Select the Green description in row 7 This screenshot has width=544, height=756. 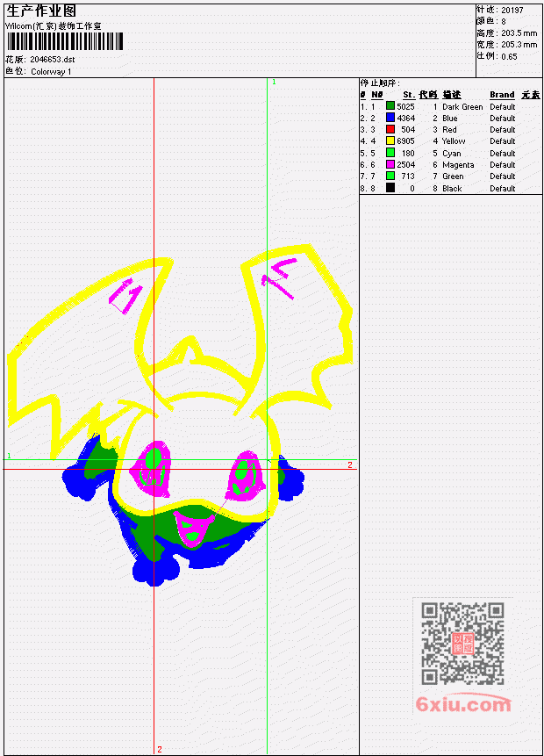coord(453,176)
